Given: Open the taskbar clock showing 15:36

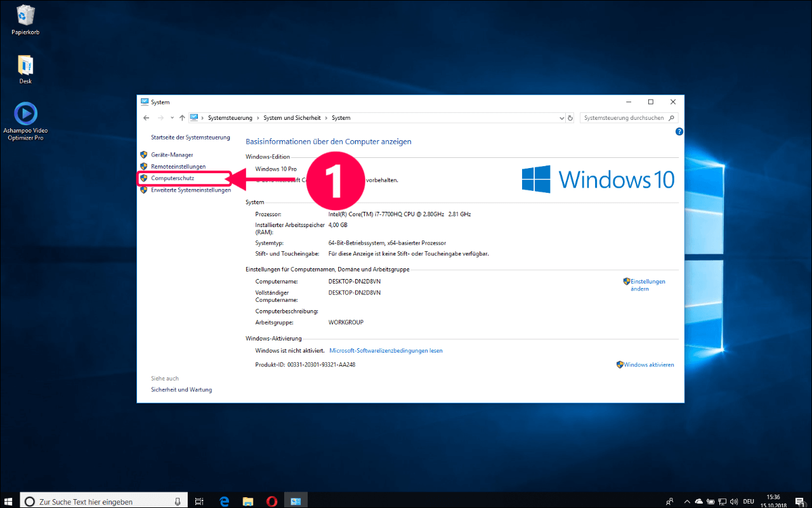Looking at the screenshot, I should click(773, 501).
